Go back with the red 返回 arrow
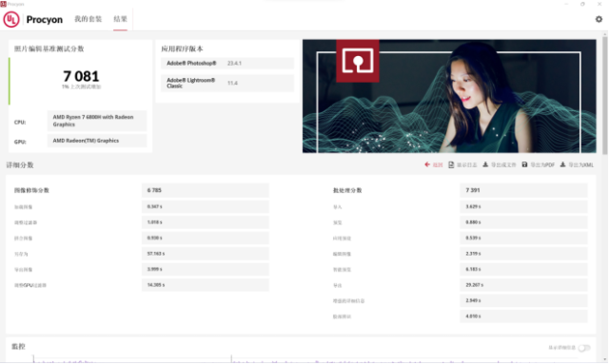 [x=434, y=165]
